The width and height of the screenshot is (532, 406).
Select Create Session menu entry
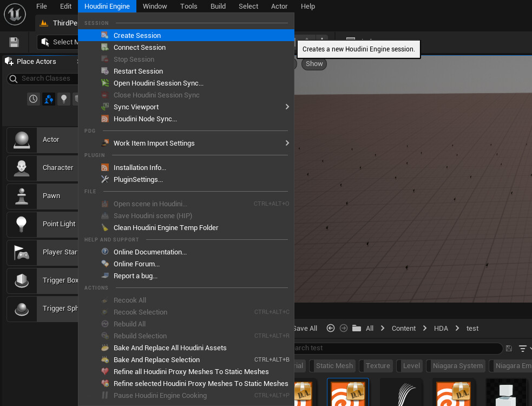click(x=137, y=36)
